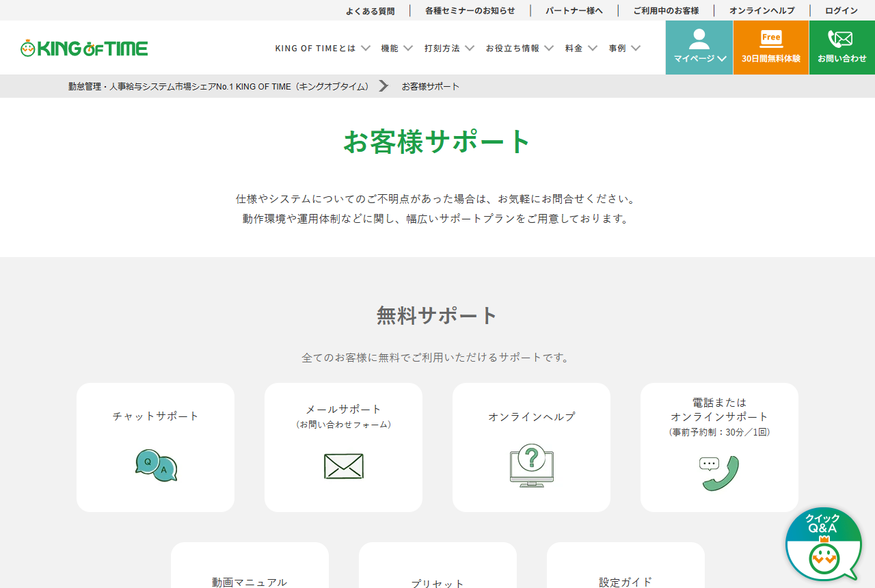
Task: Open the マイページ person icon
Action: coord(699,39)
